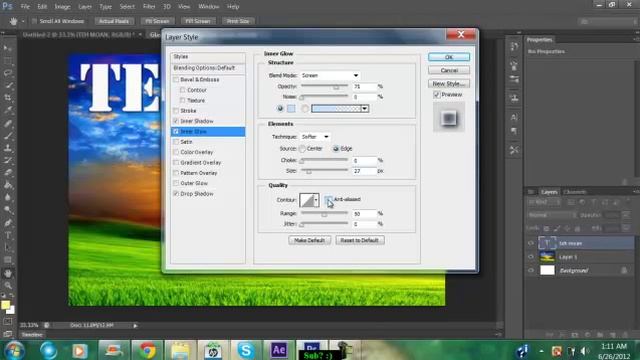
Task: Enable the Outer Glow checkbox
Action: coord(176,183)
